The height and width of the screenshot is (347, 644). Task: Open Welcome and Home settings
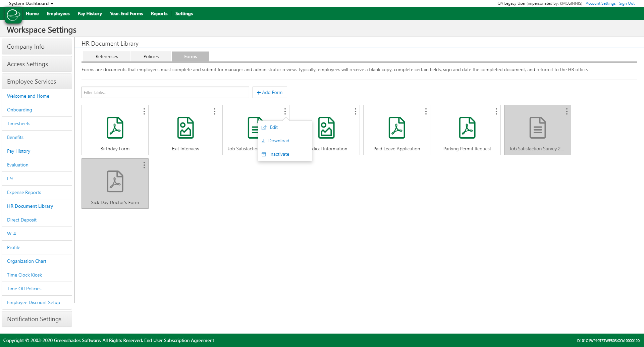pyautogui.click(x=28, y=96)
